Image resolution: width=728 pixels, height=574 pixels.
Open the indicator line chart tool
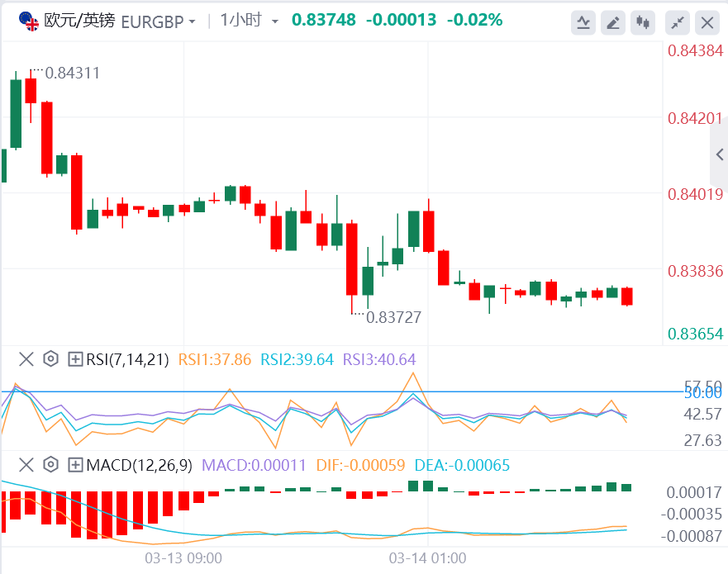(583, 22)
